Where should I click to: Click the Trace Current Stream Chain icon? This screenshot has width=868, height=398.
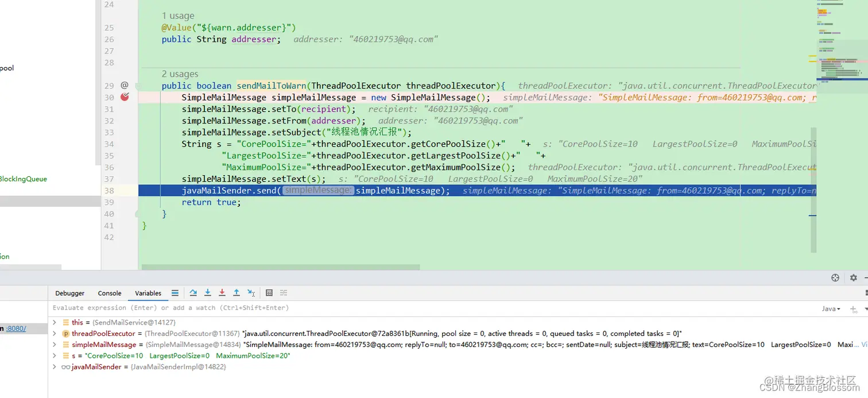pyautogui.click(x=284, y=293)
